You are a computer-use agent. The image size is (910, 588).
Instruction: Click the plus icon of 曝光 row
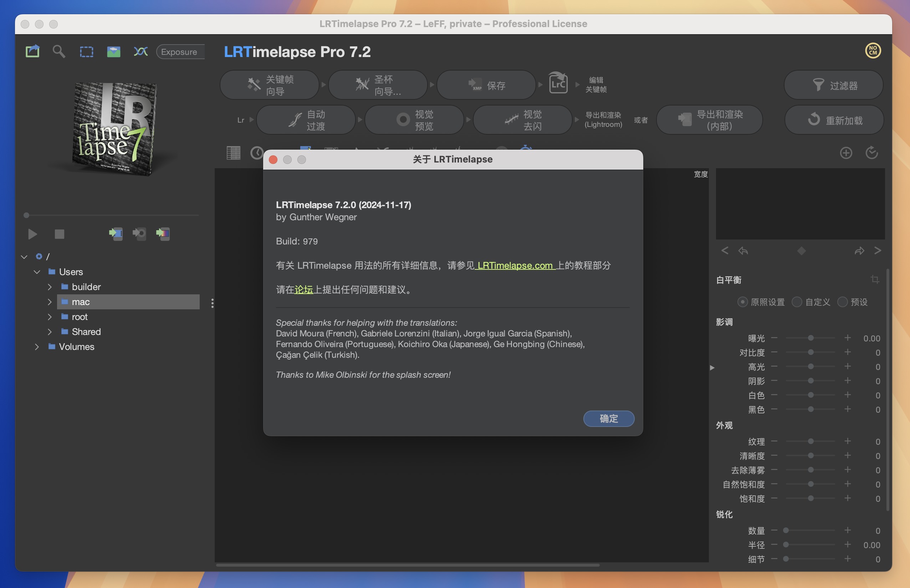point(847,338)
